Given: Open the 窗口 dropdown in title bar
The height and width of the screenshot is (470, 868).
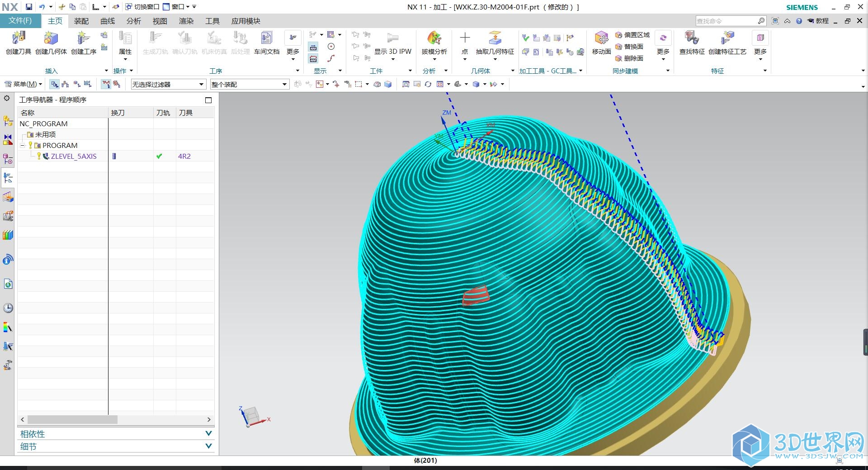Looking at the screenshot, I should click(x=176, y=7).
